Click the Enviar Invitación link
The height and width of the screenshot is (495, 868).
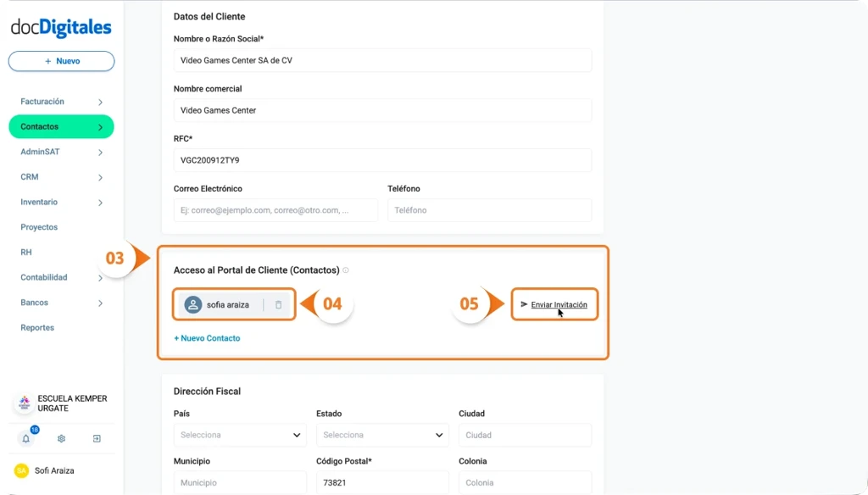[x=559, y=303]
